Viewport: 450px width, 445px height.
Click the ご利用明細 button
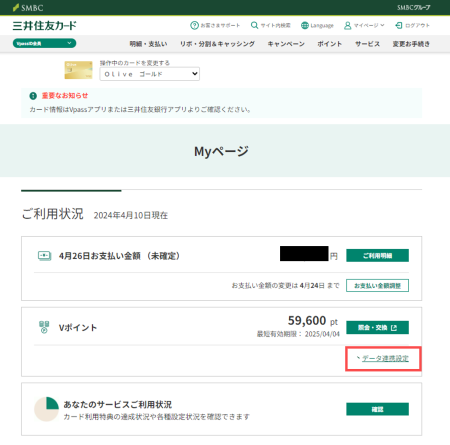[377, 256]
